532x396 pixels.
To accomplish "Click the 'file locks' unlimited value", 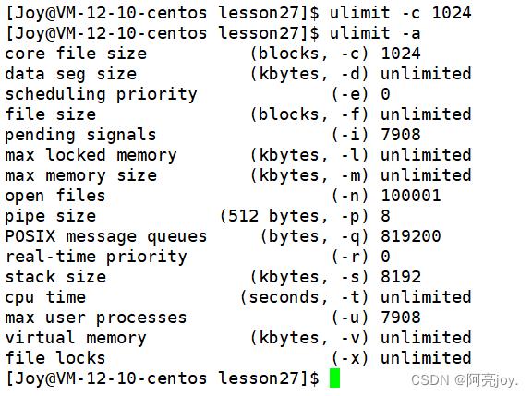I will click(x=426, y=358).
